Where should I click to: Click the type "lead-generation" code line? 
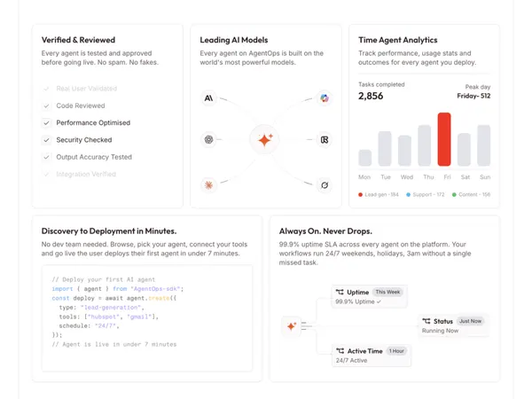point(101,308)
